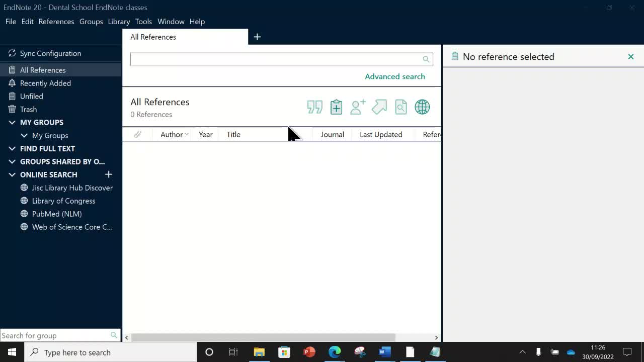644x362 pixels.
Task: Click the Insert Citation quote icon
Action: point(315,107)
